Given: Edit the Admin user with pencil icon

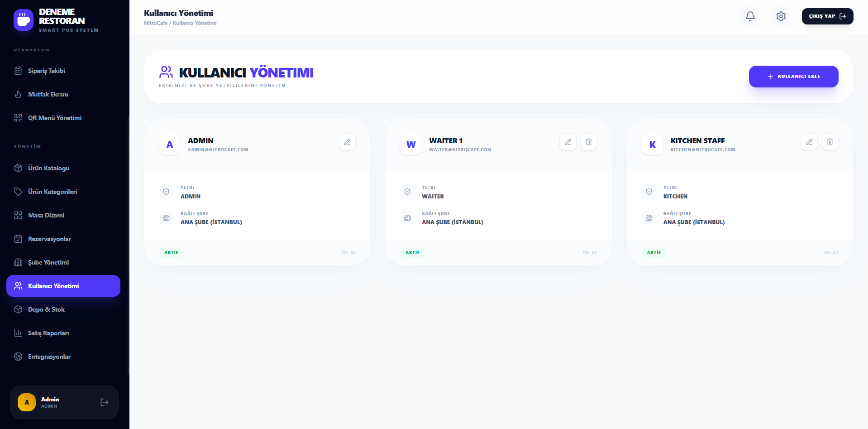Looking at the screenshot, I should tap(347, 142).
